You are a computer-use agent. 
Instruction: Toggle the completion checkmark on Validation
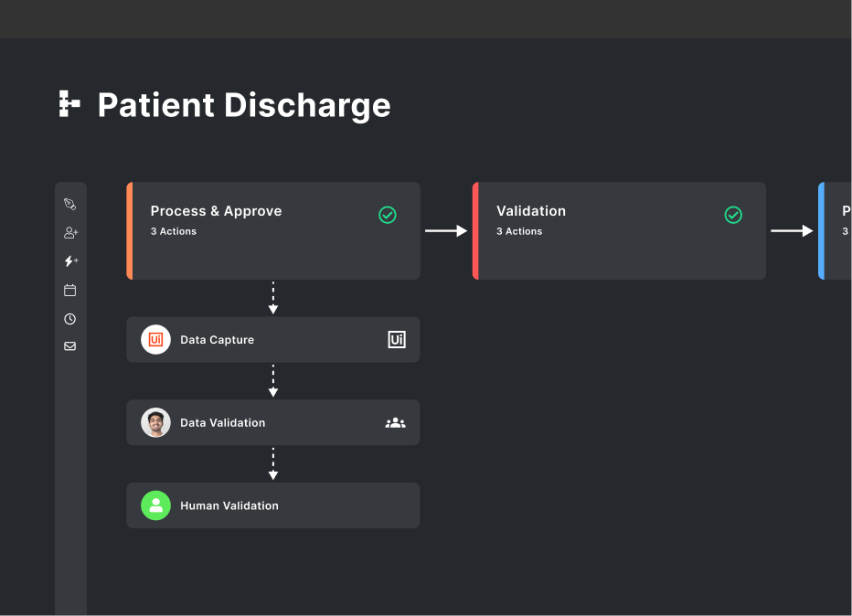pyautogui.click(x=733, y=215)
